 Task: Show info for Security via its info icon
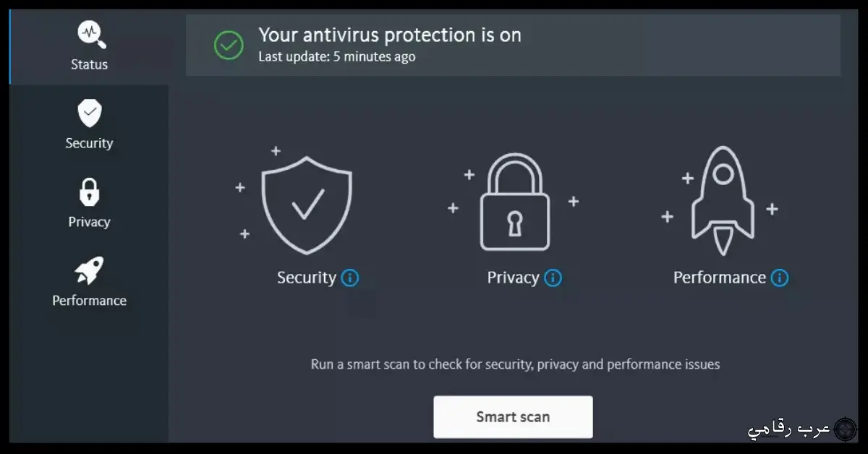tap(350, 278)
